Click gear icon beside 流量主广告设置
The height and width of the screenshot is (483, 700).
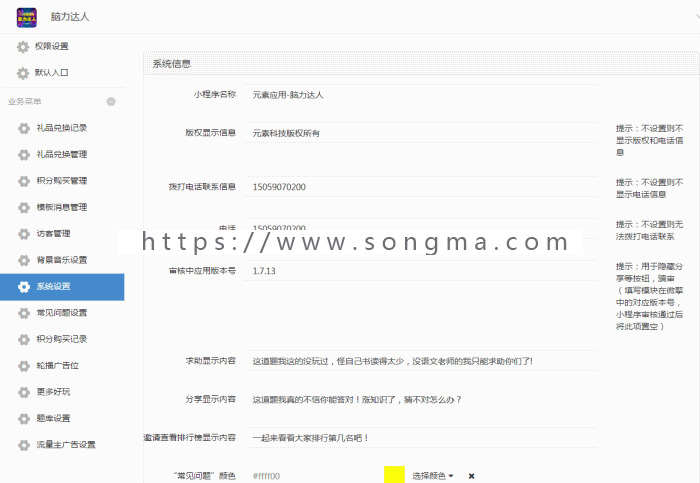point(24,445)
